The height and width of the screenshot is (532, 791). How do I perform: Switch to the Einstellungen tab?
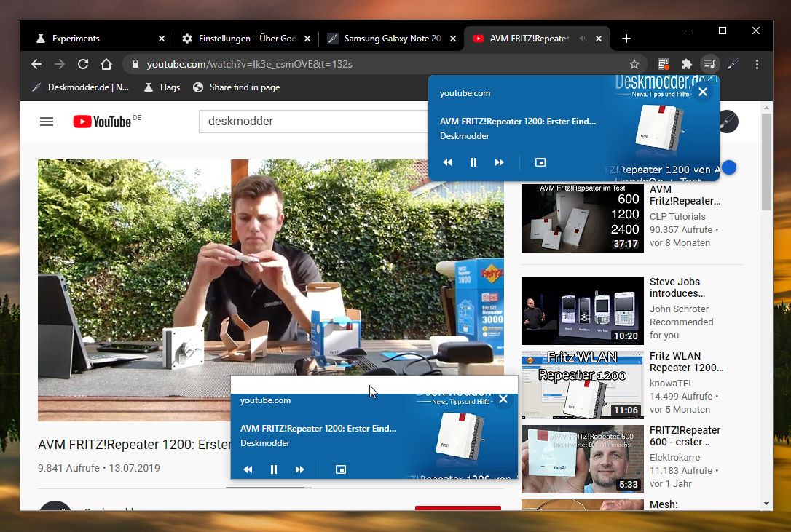coord(245,39)
